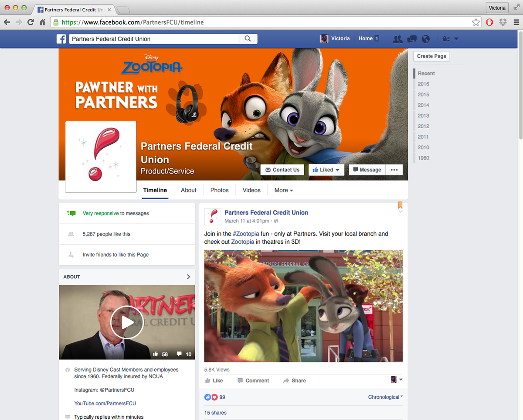Jump to 1960 in timeline
The image size is (523, 420).
(424, 158)
